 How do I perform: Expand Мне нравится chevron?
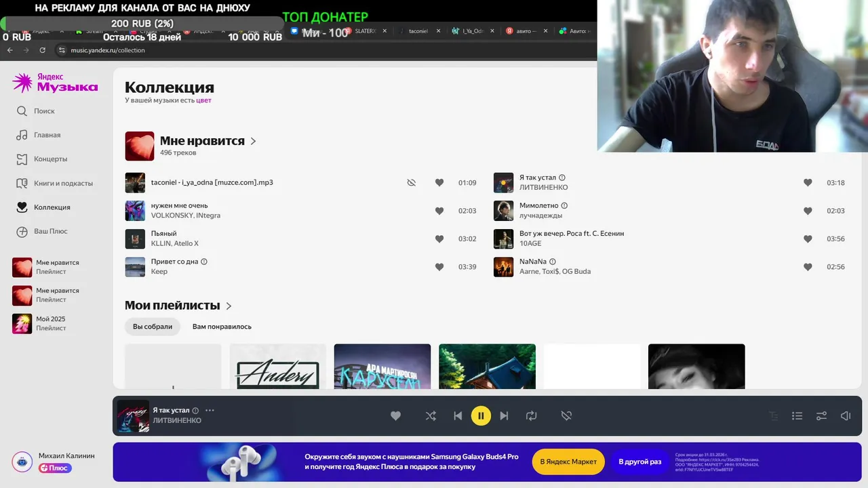pos(254,142)
